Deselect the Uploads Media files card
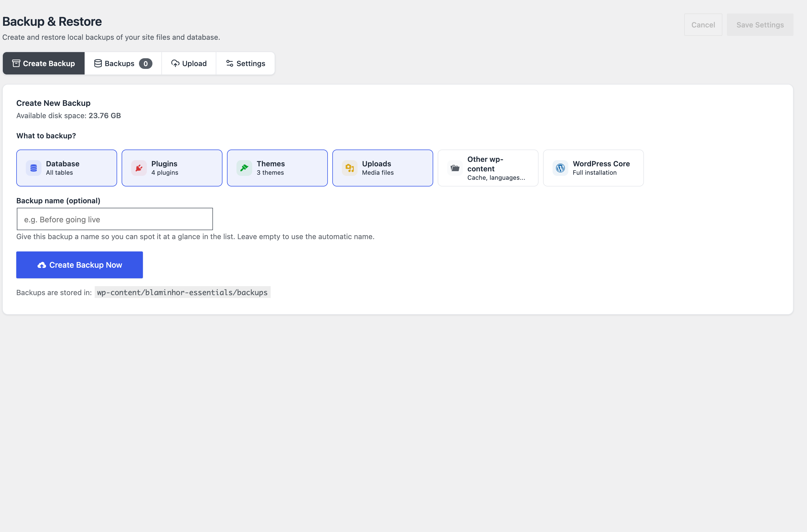 pos(382,168)
